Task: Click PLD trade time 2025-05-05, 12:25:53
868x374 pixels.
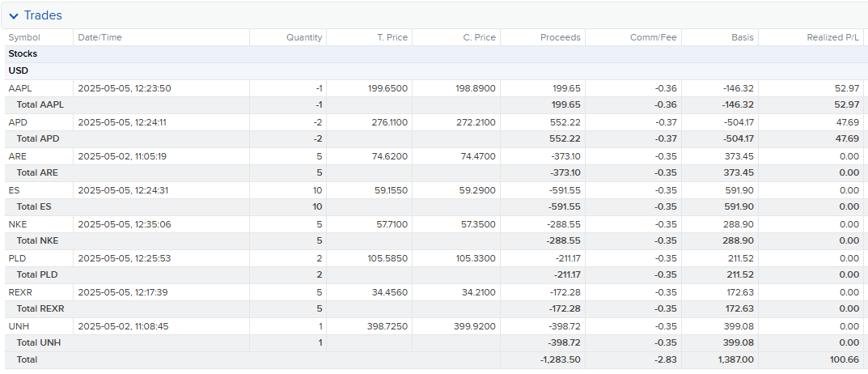Action: pos(124,258)
